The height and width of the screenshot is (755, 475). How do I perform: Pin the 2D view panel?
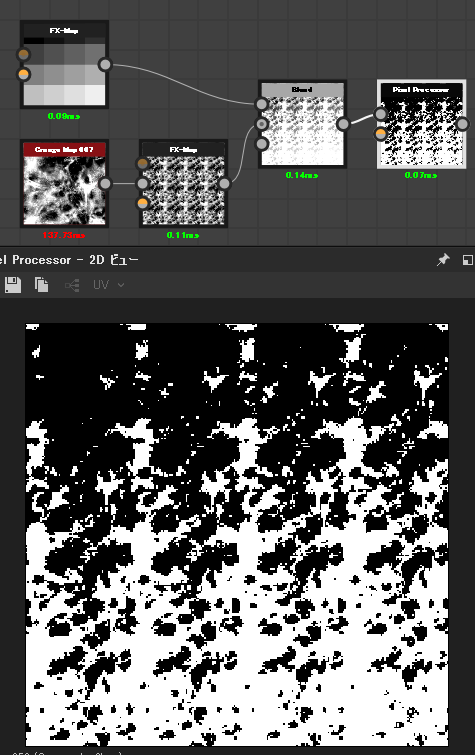click(x=443, y=260)
